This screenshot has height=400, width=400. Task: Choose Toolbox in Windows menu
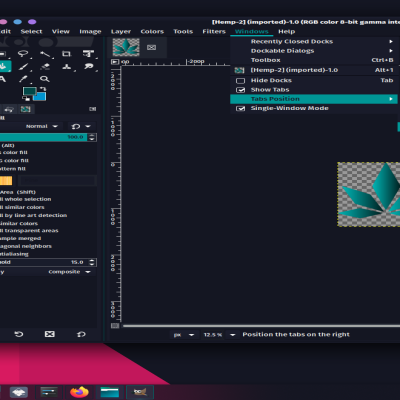pyautogui.click(x=314, y=60)
